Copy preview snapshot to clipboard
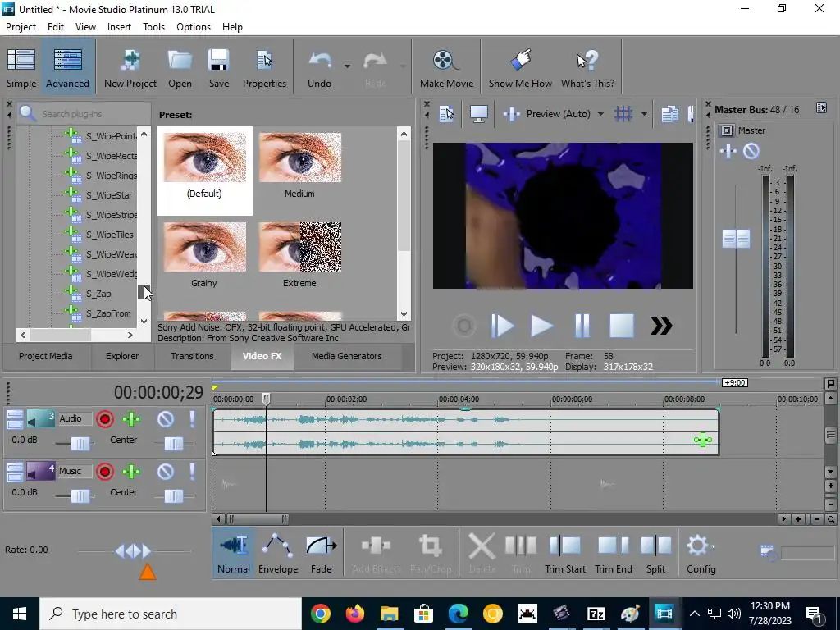Screen dimensions: 840x630 pyautogui.click(x=669, y=113)
